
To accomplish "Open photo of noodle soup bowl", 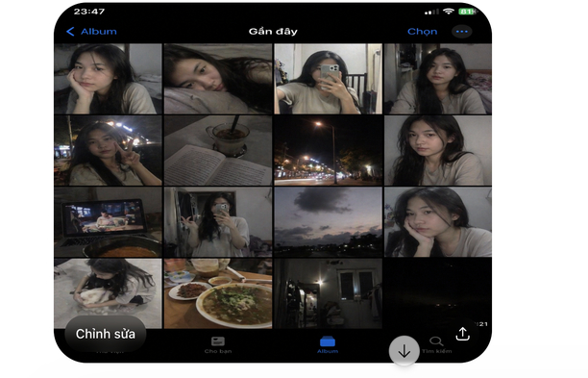I will 218,293.
